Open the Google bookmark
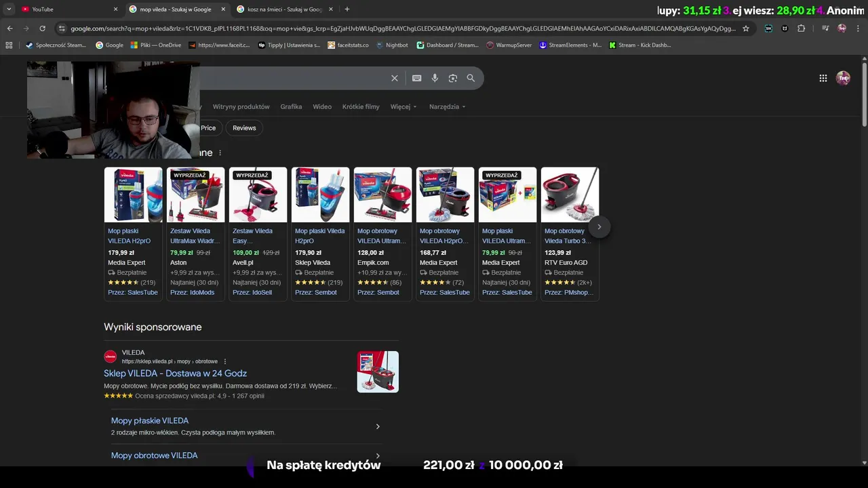Screen dimensions: 868x488 tap(110, 45)
